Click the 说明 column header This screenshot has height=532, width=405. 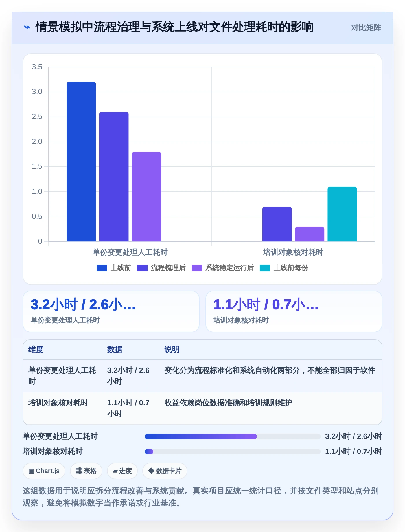point(172,350)
